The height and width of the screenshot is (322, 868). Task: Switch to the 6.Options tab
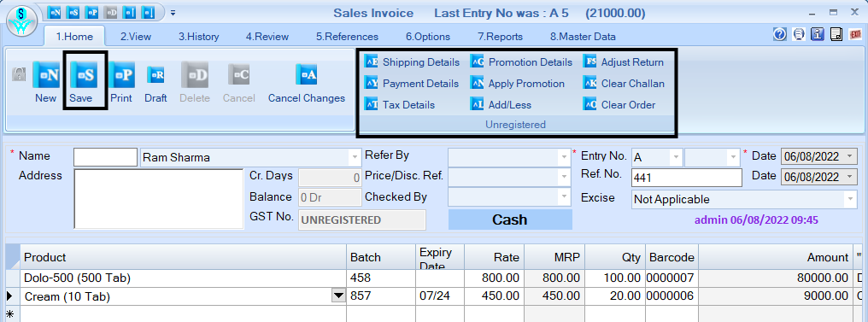(x=428, y=37)
